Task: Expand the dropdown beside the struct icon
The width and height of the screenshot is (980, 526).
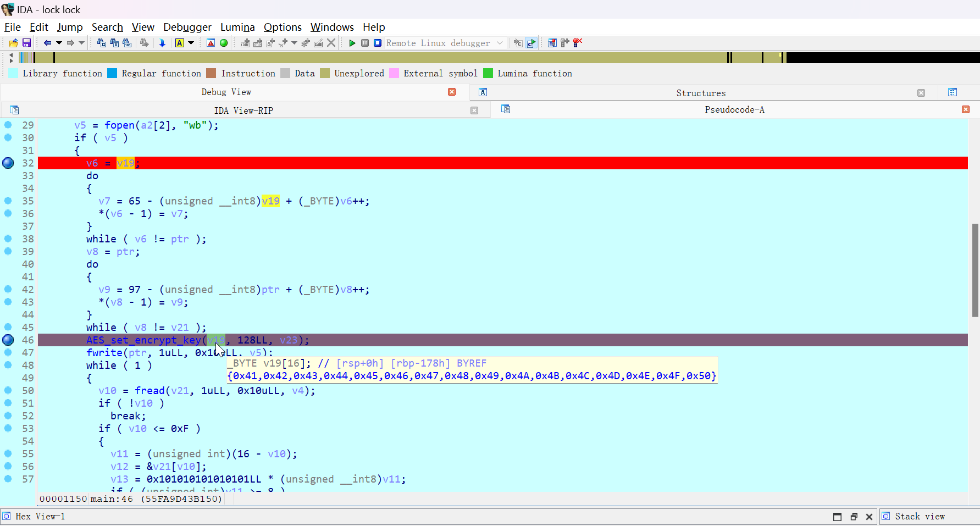Action: 295,43
